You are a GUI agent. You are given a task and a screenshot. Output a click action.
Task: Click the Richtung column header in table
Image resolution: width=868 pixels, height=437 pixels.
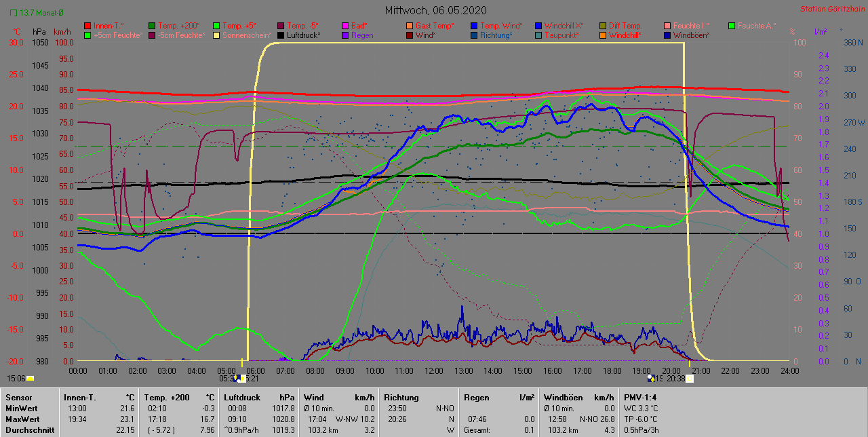(401, 397)
